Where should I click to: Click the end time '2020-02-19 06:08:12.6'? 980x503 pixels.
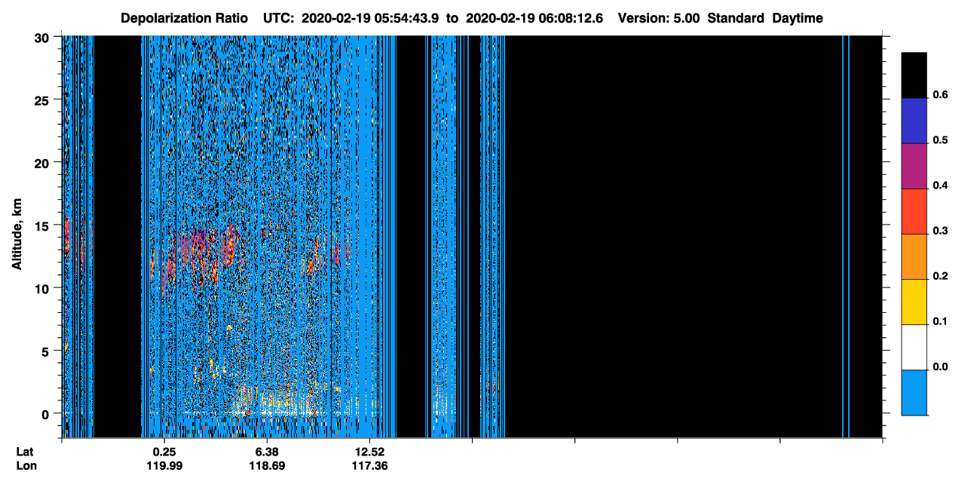(x=536, y=18)
